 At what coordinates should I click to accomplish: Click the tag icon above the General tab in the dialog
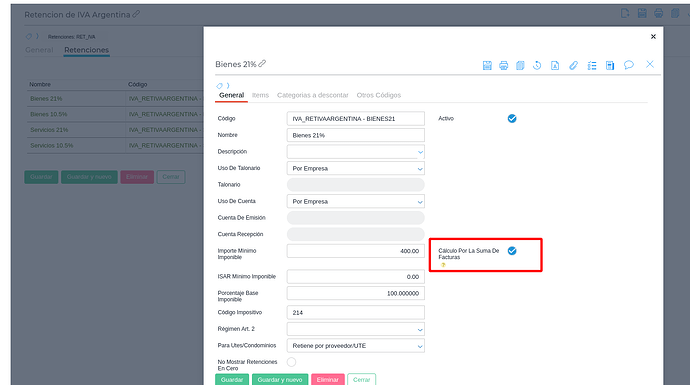point(219,86)
